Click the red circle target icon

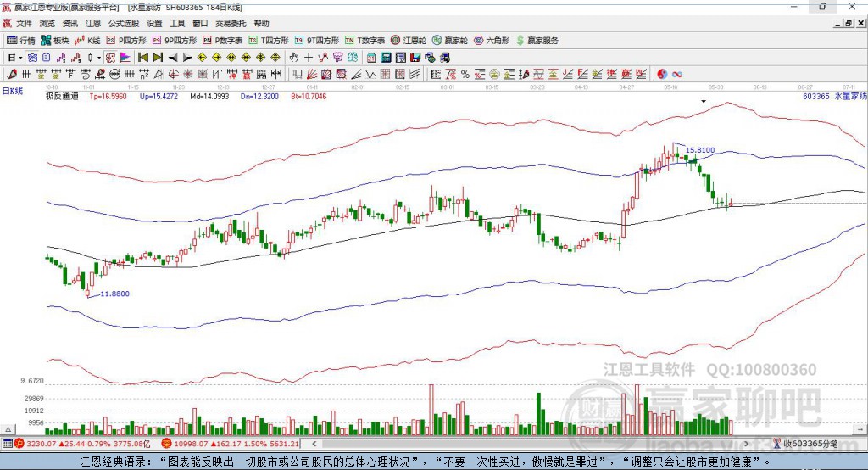[x=171, y=74]
